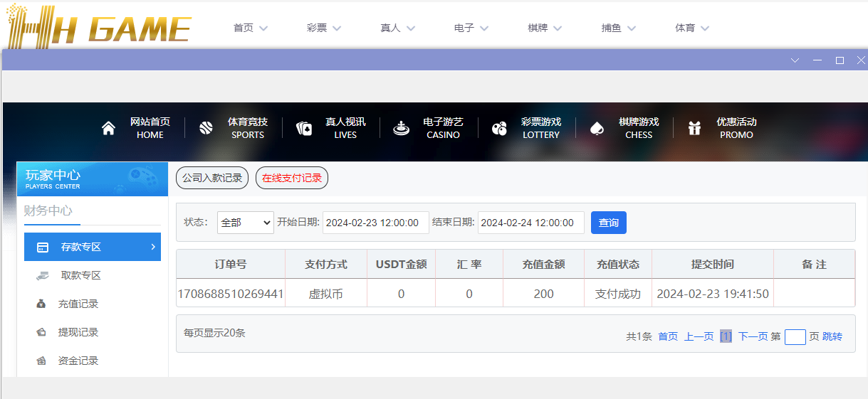The width and height of the screenshot is (868, 399).
Task: Expand the 体育 top menu dropdown
Action: (x=692, y=28)
